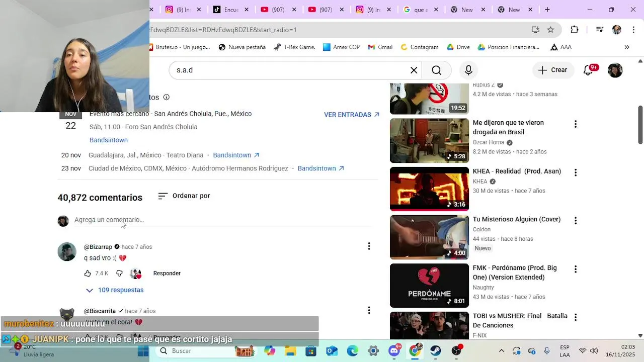The height and width of the screenshot is (362, 644).
Task: Click the Windows taskbar Buscar search box
Action: coord(207,351)
